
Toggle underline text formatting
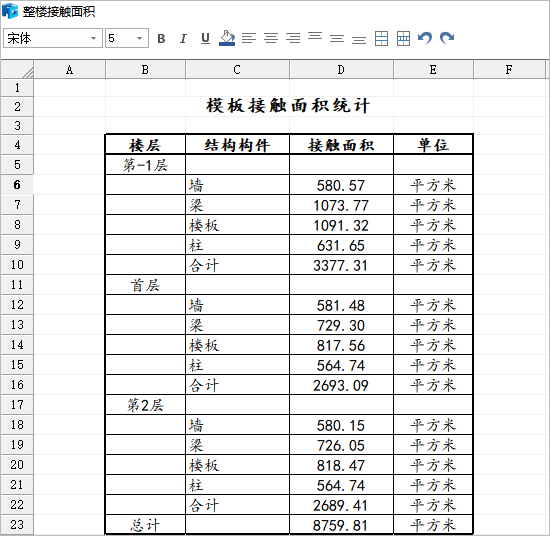(x=205, y=38)
